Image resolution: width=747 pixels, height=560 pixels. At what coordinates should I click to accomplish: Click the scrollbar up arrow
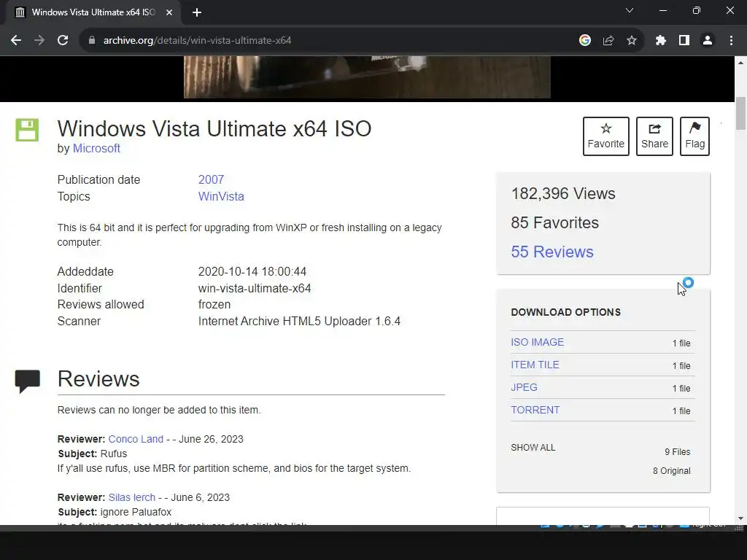point(741,63)
